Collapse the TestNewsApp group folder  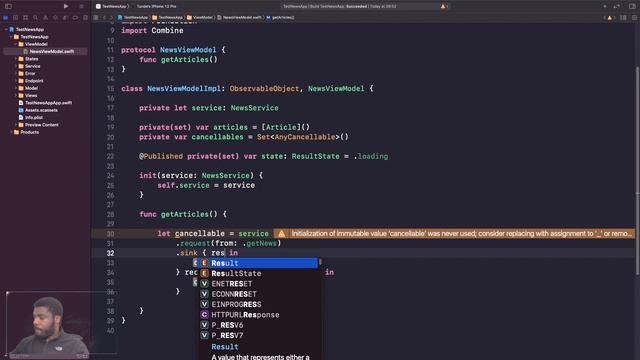pyautogui.click(x=11, y=37)
